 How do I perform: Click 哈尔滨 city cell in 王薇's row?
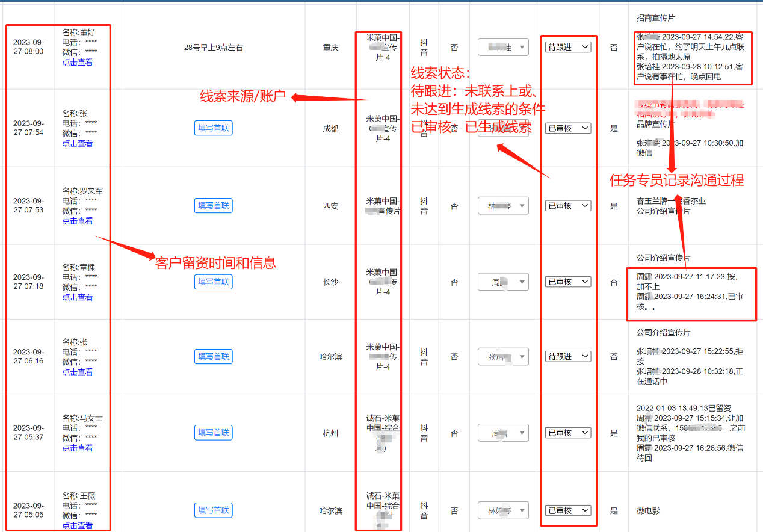point(330,511)
